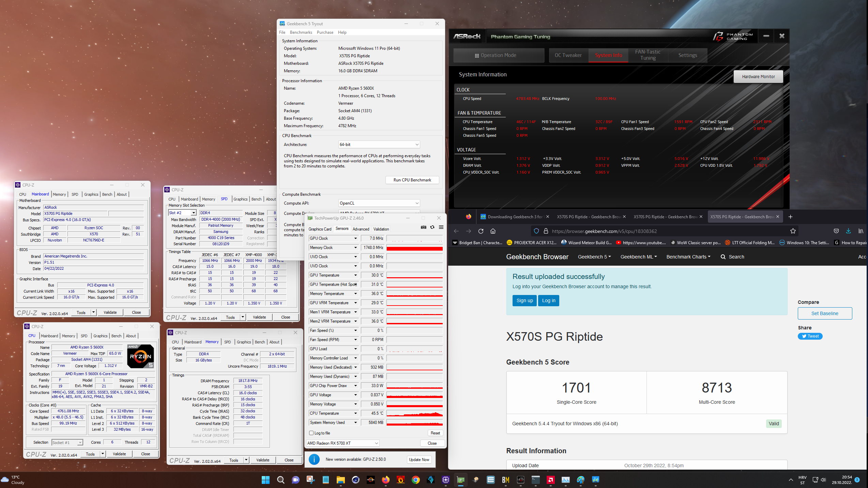Image resolution: width=868 pixels, height=488 pixels.
Task: Expand the CPU Temperature sensor dropdown in GPU-Z
Action: pyautogui.click(x=355, y=413)
